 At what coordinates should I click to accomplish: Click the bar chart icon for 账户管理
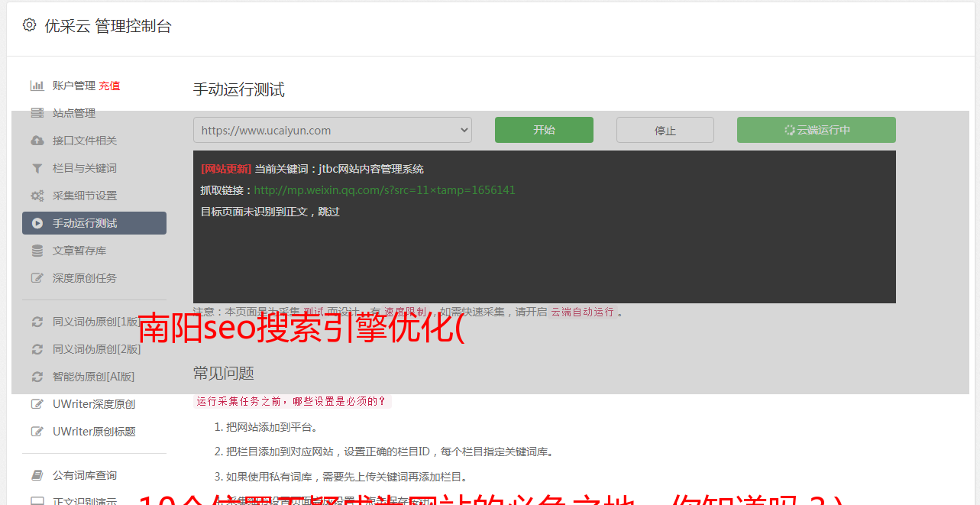[x=37, y=86]
